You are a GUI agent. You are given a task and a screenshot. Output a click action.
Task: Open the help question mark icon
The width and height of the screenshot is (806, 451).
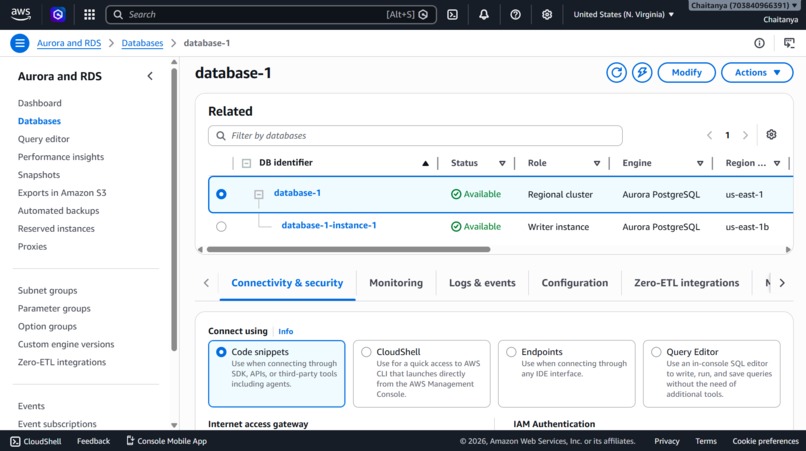tap(515, 14)
